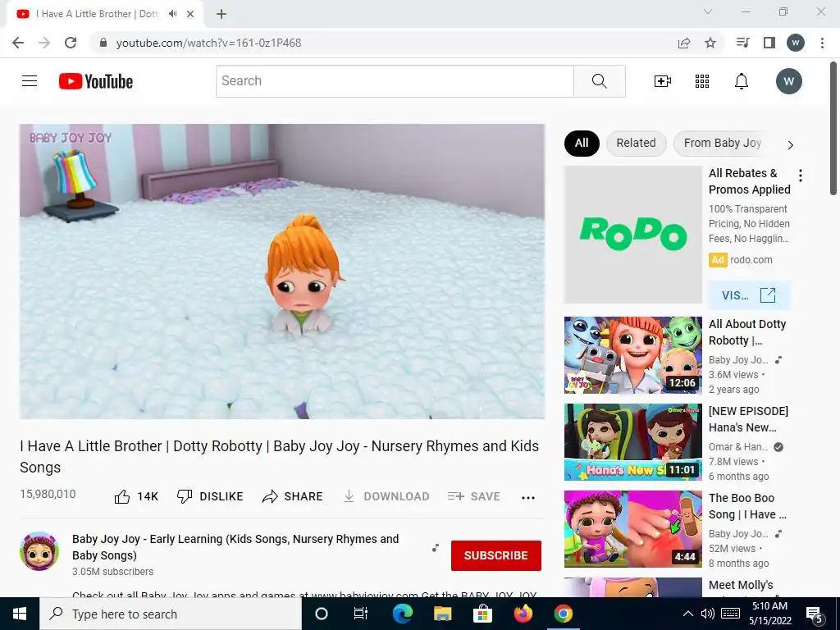Open the media control icon in toolbar

(743, 43)
